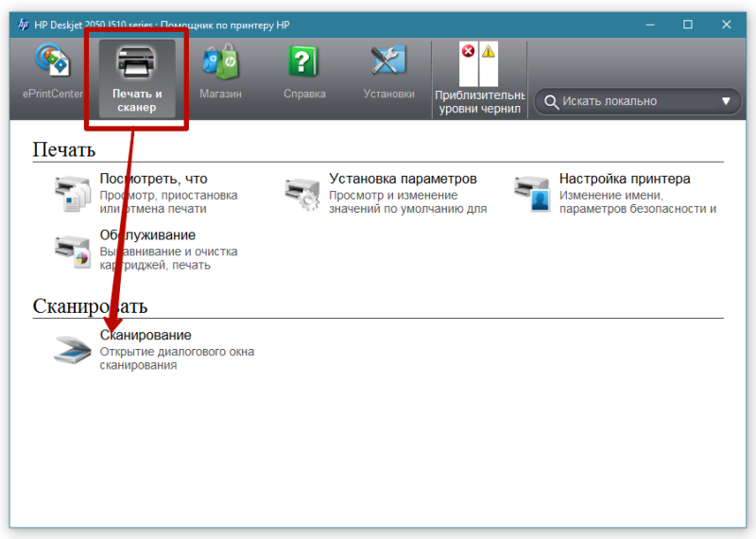Open the Магазин shopping bag icon
This screenshot has height=539, width=756.
220,63
